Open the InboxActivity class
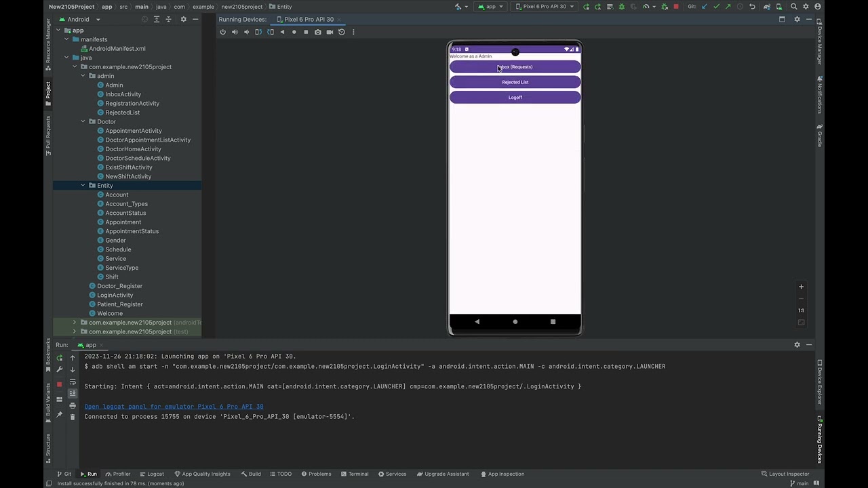868x488 pixels. (x=123, y=94)
